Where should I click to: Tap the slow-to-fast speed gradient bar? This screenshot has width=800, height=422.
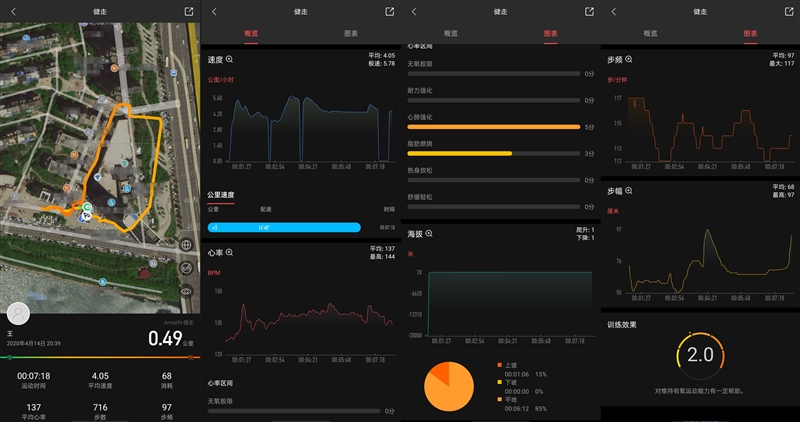[x=100, y=357]
